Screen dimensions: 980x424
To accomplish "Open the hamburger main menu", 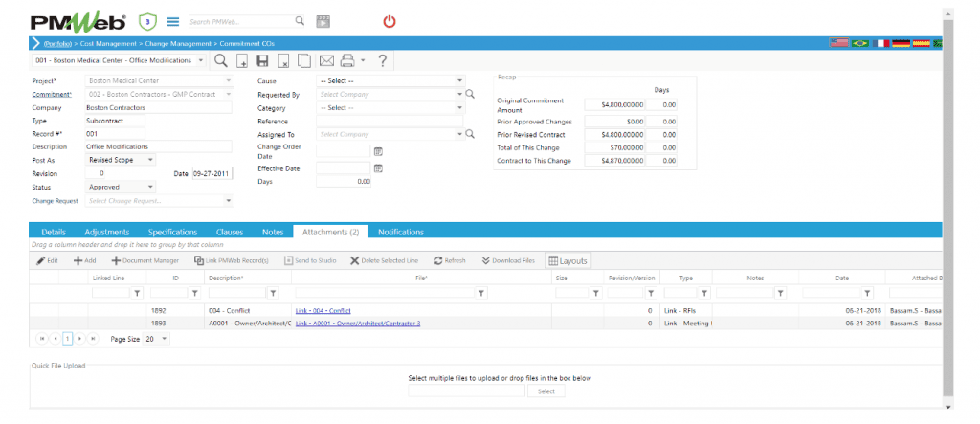I will 173,22.
